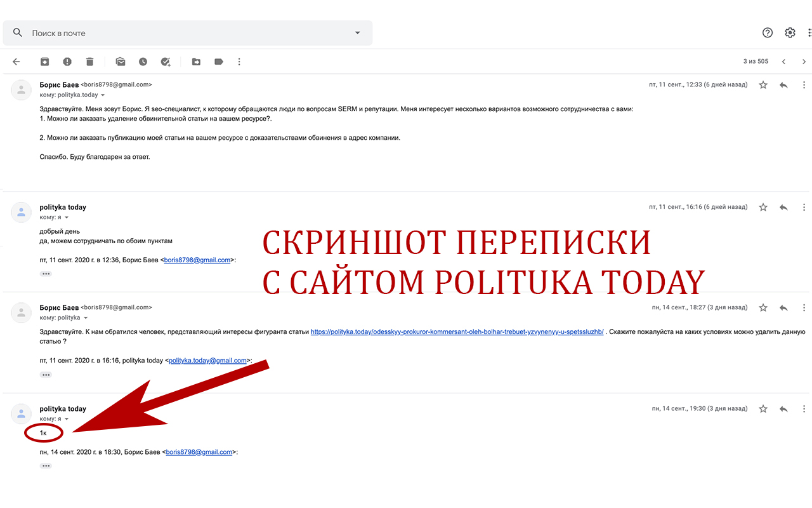Snooze conversation with clock icon
This screenshot has height=508, width=812.
(x=143, y=62)
